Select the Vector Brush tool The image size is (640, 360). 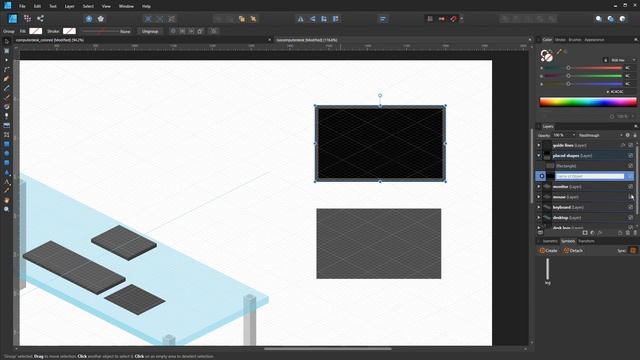coord(7,97)
